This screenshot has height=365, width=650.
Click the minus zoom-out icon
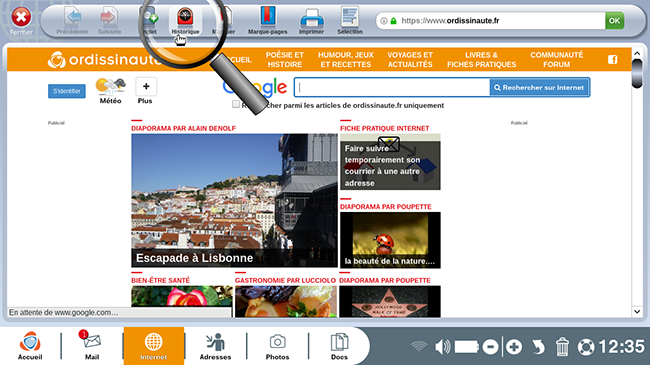click(x=490, y=347)
